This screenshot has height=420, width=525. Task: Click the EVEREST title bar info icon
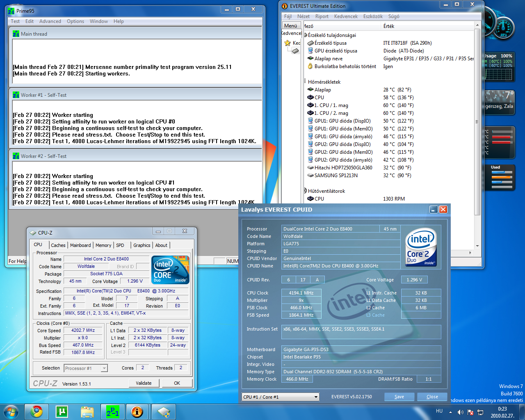tap(285, 6)
